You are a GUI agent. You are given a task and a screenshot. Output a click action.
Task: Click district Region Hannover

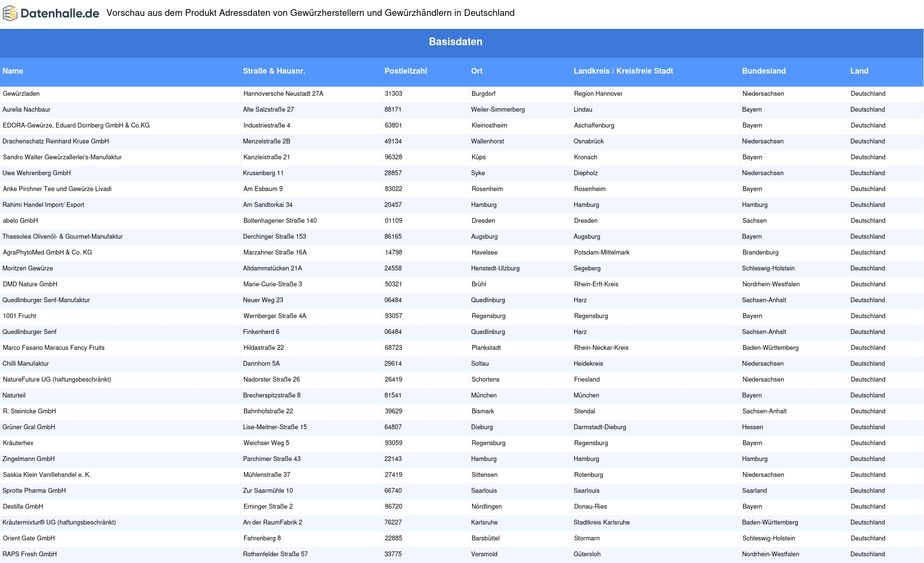pos(598,94)
